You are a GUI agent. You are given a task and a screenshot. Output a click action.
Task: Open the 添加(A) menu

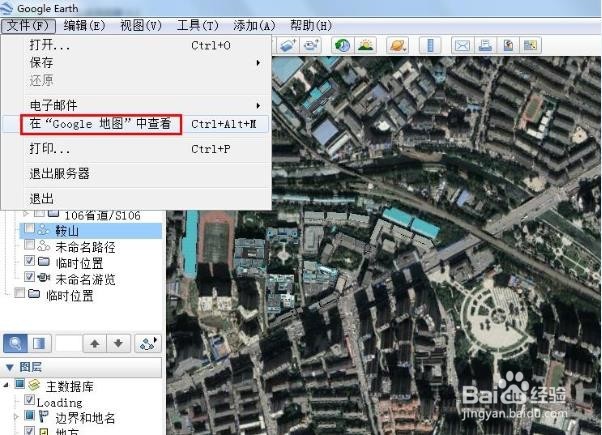[x=254, y=26]
